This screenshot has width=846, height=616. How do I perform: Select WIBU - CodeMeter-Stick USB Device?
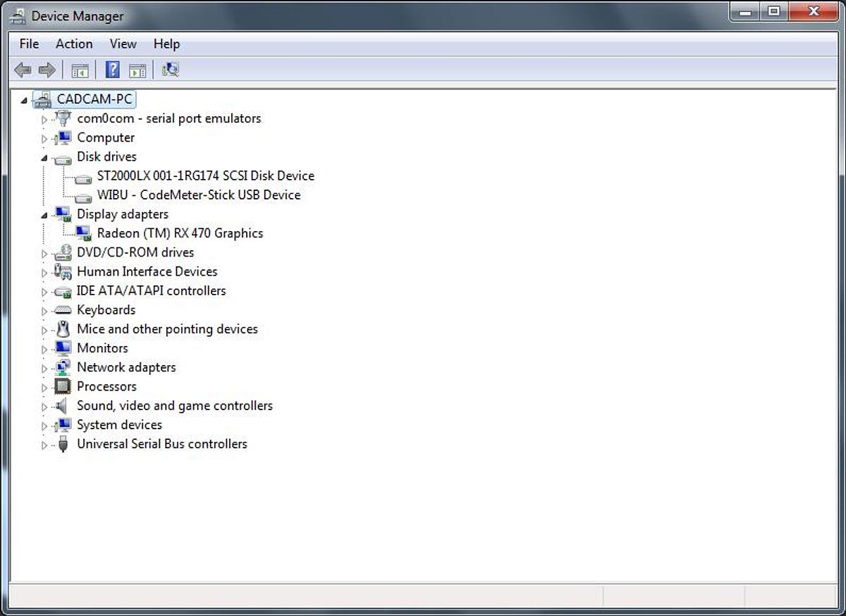tap(198, 195)
